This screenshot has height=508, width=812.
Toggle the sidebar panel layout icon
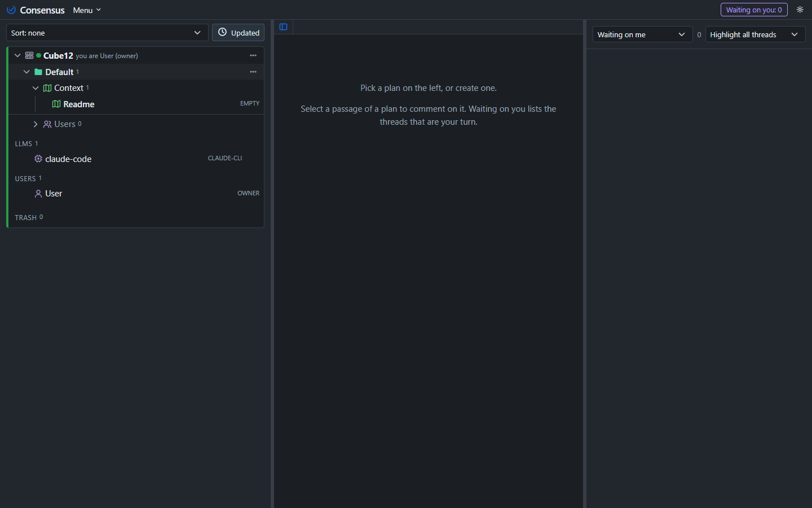[284, 27]
